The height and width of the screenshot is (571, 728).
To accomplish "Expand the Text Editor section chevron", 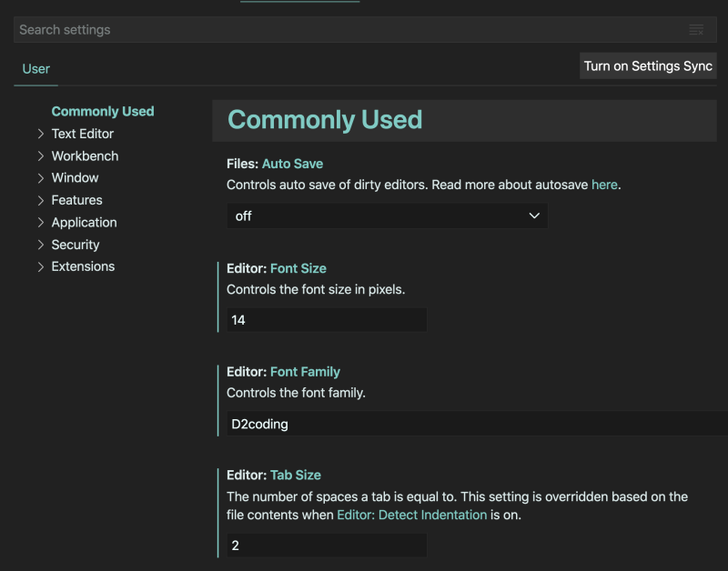I will [x=41, y=134].
